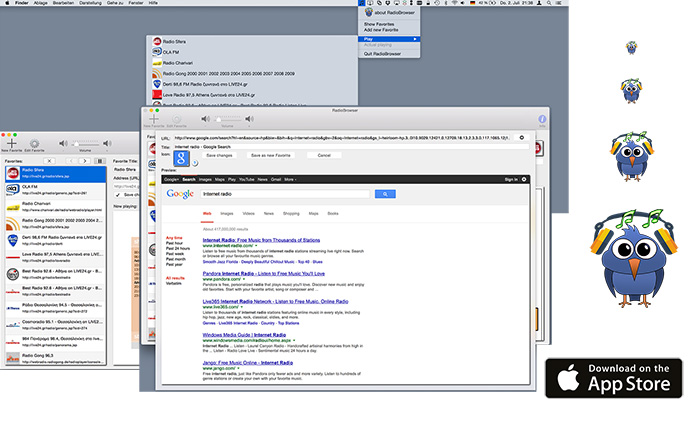Viewport: 700px width, 436px height.
Task: Play Derti 98,6 FM from the Play submenu
Action: 252,84
